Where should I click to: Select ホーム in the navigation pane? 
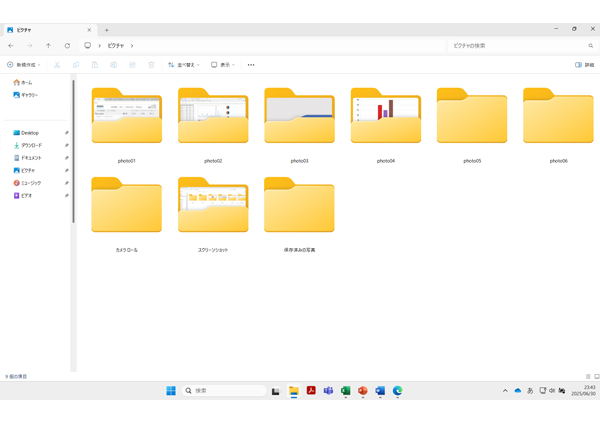click(x=26, y=82)
